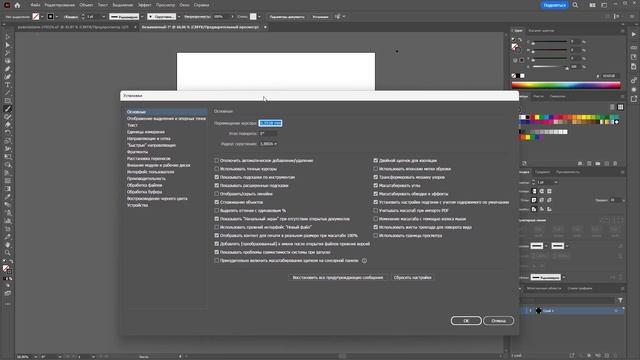Toggle 'Двойной щелчок для изоляции' checkbox

pos(376,160)
